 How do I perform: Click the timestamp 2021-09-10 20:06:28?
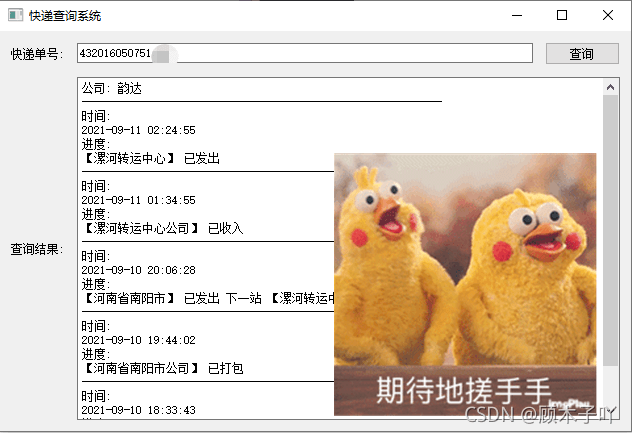138,270
